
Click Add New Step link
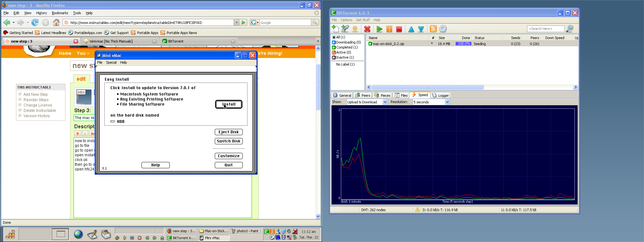[36, 95]
